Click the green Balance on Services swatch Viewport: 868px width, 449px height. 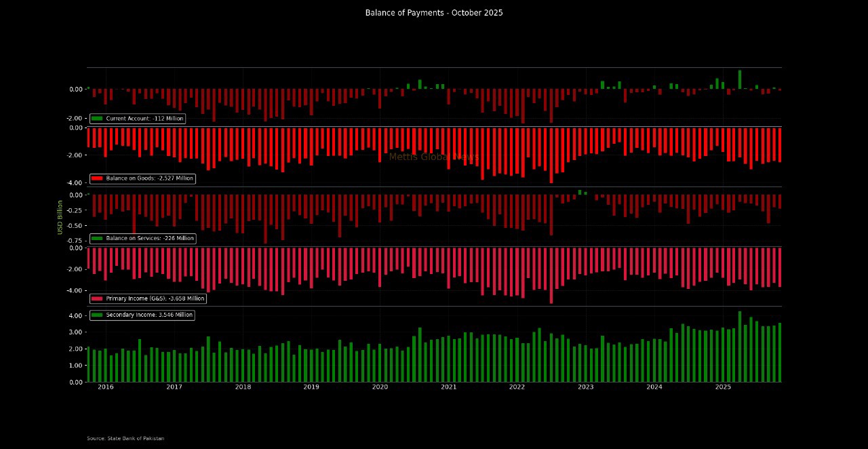tap(97, 239)
